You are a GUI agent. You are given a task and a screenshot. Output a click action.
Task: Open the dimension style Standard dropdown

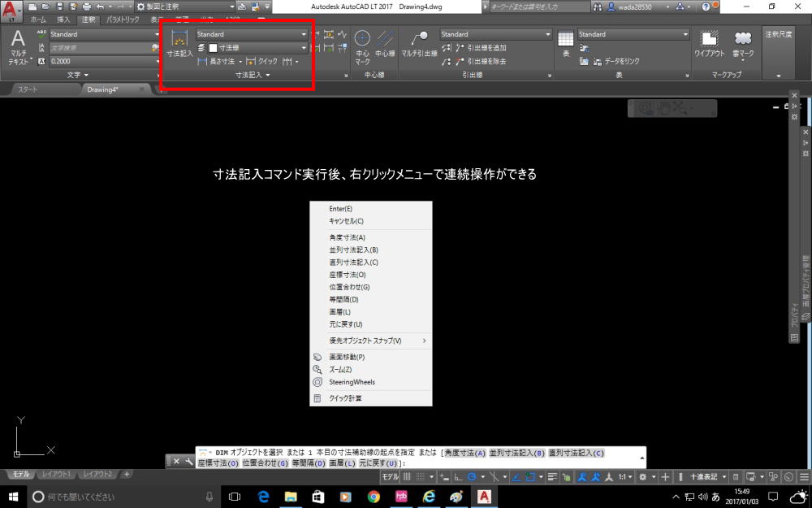click(252, 34)
